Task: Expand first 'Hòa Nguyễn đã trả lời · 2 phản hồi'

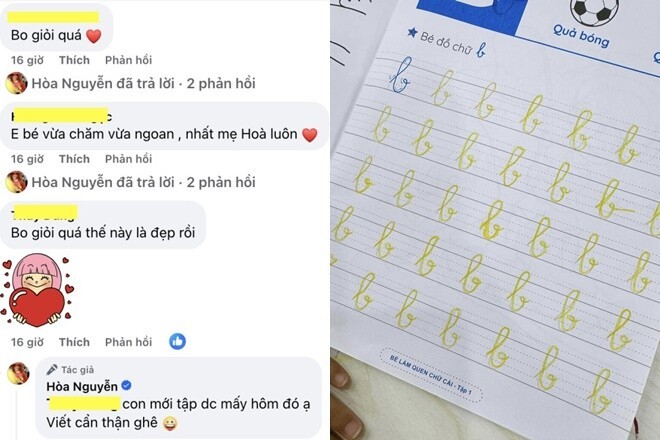Action: click(144, 83)
